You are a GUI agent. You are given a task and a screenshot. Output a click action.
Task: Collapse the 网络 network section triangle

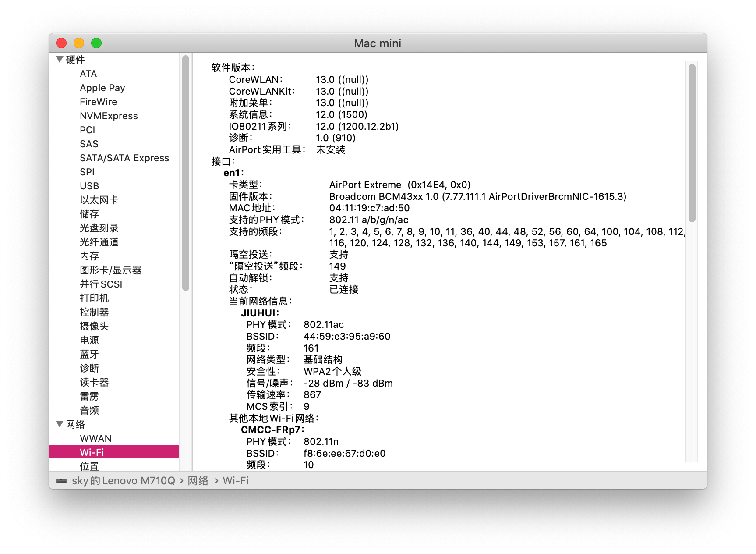60,424
